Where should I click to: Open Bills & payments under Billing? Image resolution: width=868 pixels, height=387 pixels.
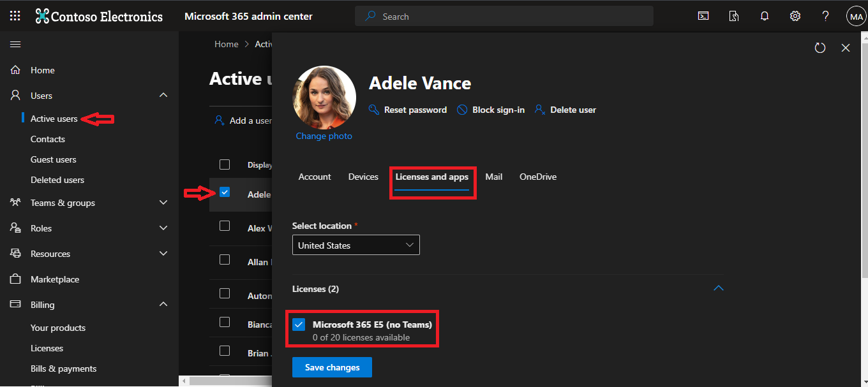click(64, 369)
